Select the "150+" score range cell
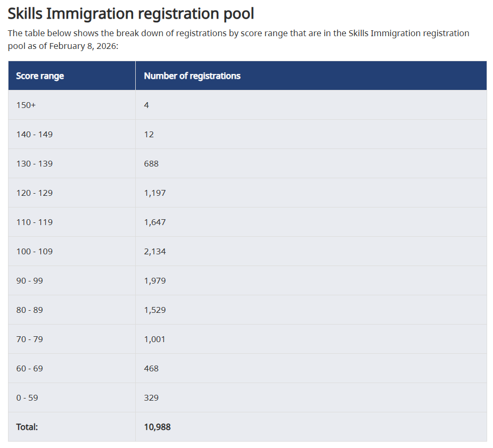 (x=26, y=105)
